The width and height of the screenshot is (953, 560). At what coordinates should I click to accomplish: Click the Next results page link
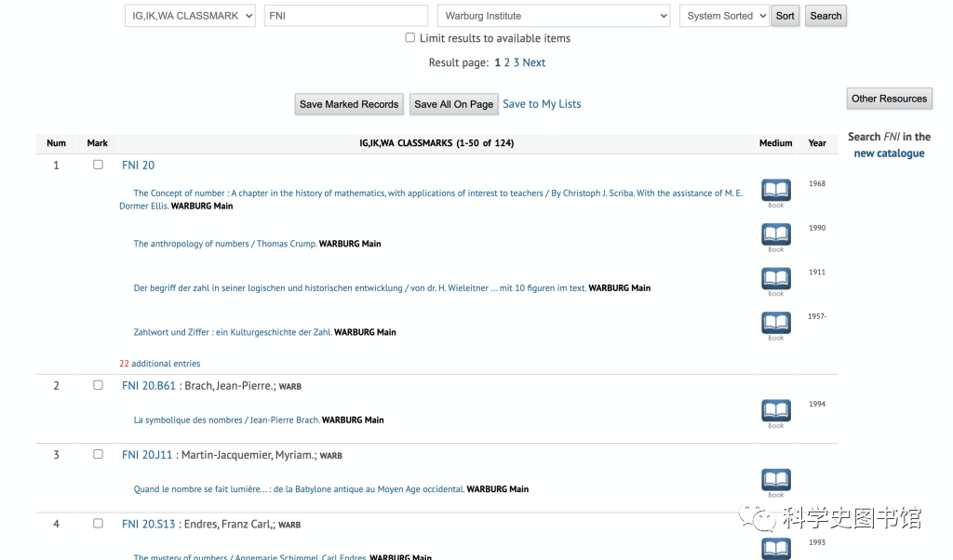(x=533, y=62)
